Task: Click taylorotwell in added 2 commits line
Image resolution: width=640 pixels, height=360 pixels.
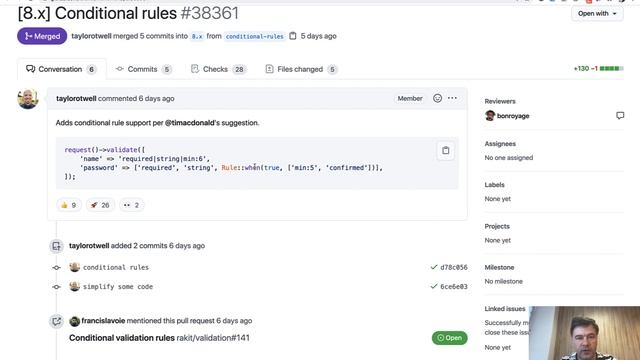Action: click(89, 246)
